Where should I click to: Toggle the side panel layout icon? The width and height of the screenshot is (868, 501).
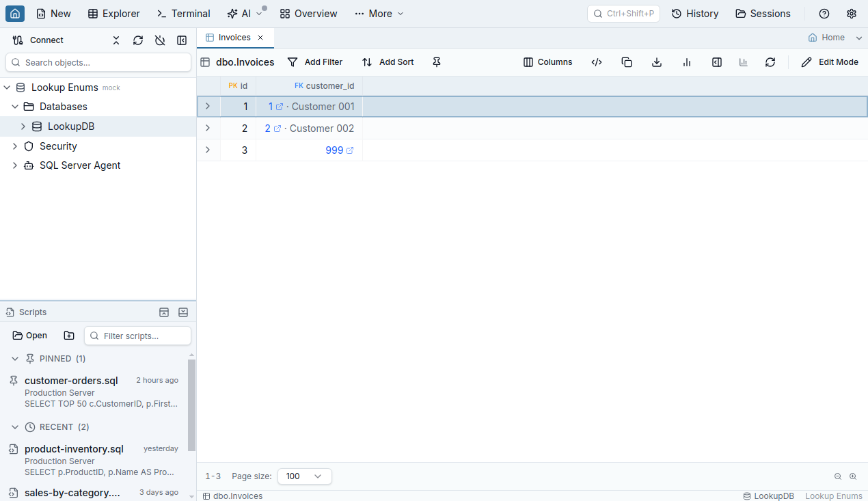pos(717,62)
